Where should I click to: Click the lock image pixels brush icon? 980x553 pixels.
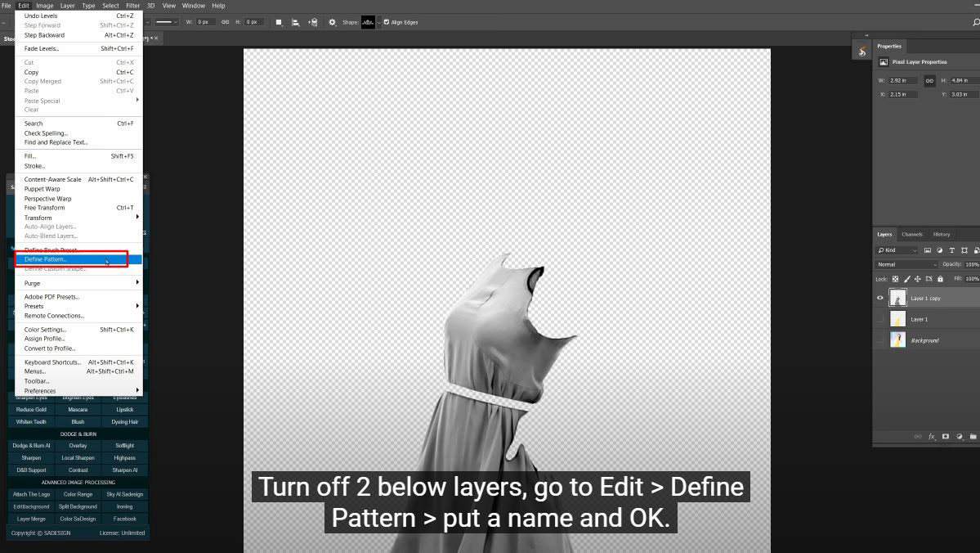click(906, 279)
